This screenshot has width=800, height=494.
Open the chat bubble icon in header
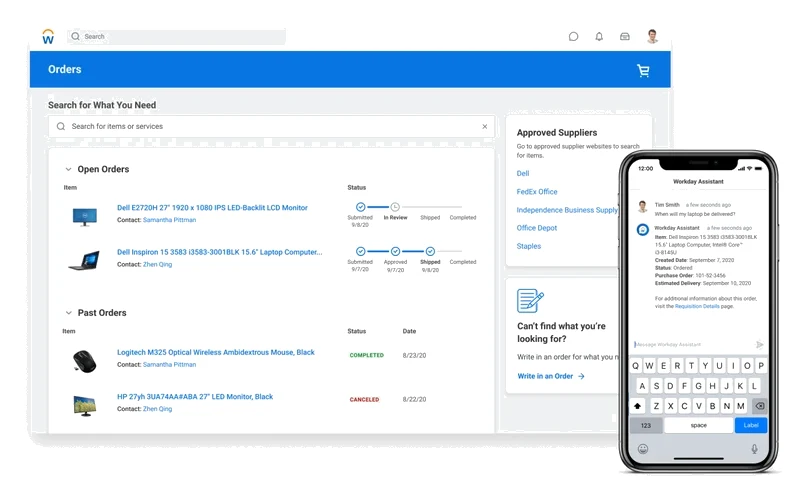coord(573,37)
